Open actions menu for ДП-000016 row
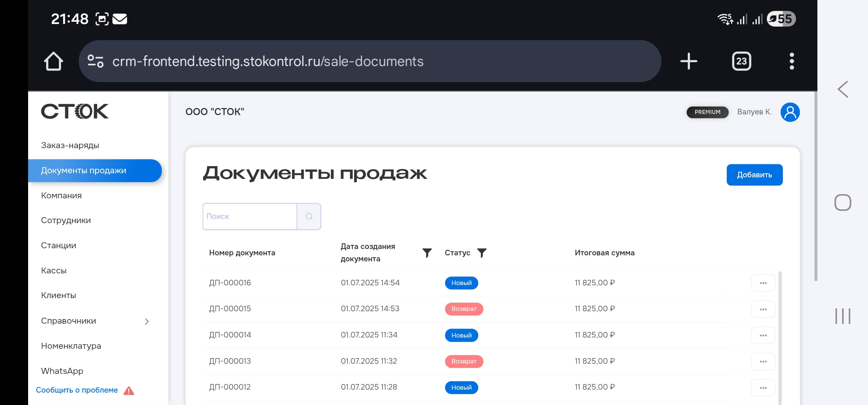 (763, 283)
